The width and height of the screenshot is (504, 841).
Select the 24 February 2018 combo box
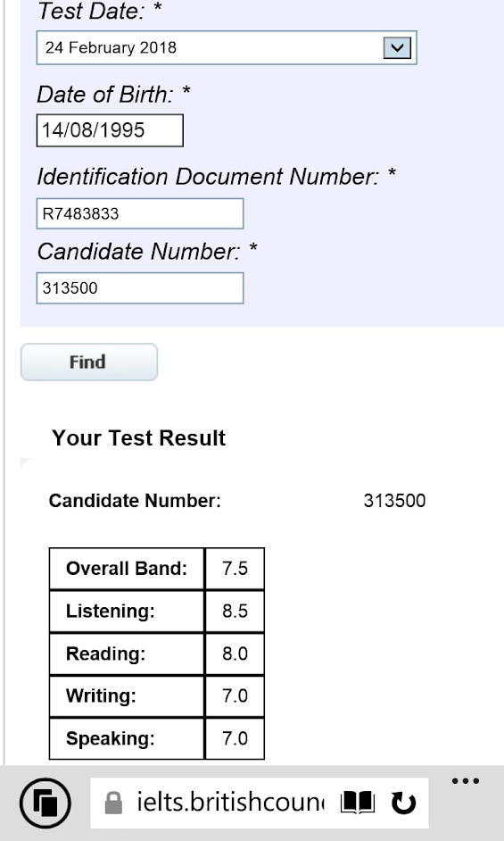coord(227,47)
